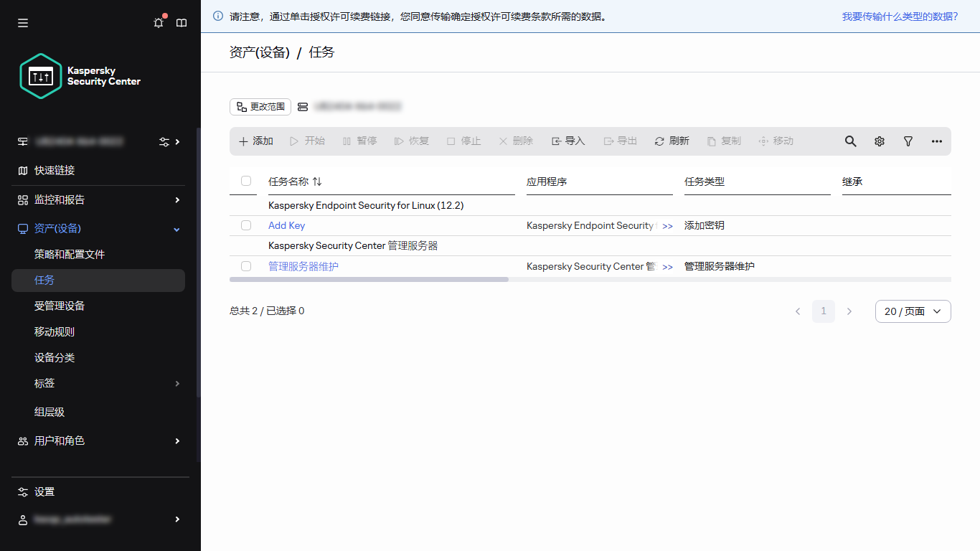
Task: Check the 管理服务器维护 task checkbox
Action: [246, 265]
